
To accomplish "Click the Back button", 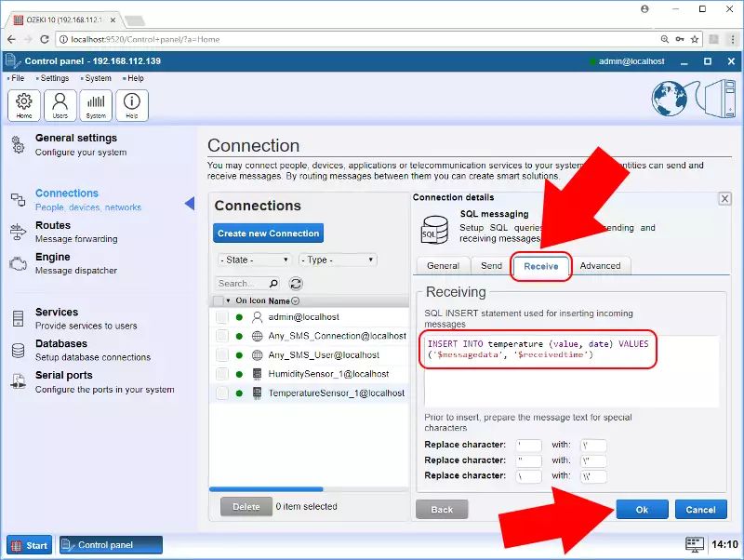I will [x=442, y=509].
